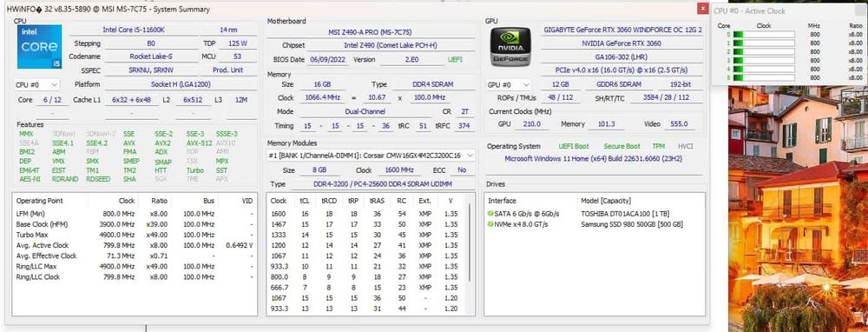This screenshot has width=868, height=332.
Task: Close the HWiNFO System Summary window
Action: tap(702, 9)
